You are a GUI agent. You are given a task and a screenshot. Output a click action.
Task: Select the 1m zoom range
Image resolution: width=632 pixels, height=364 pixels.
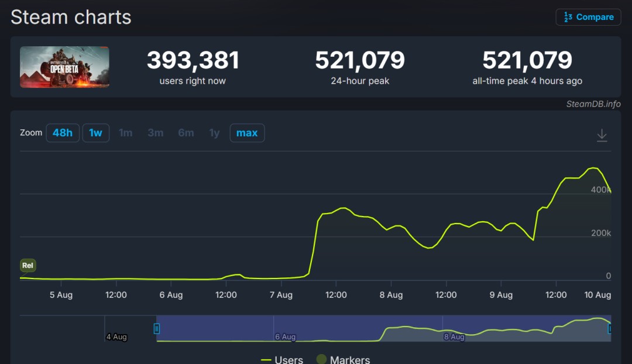pyautogui.click(x=125, y=133)
